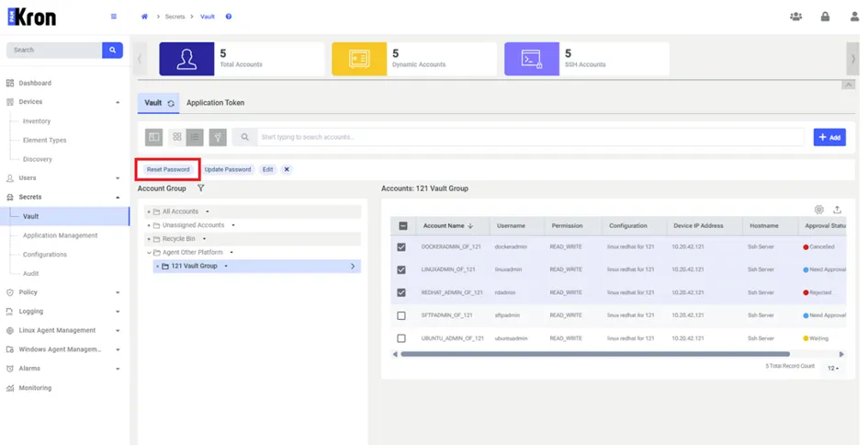Clear selection with the X icon
Screen dimensions: 868x445
(287, 169)
